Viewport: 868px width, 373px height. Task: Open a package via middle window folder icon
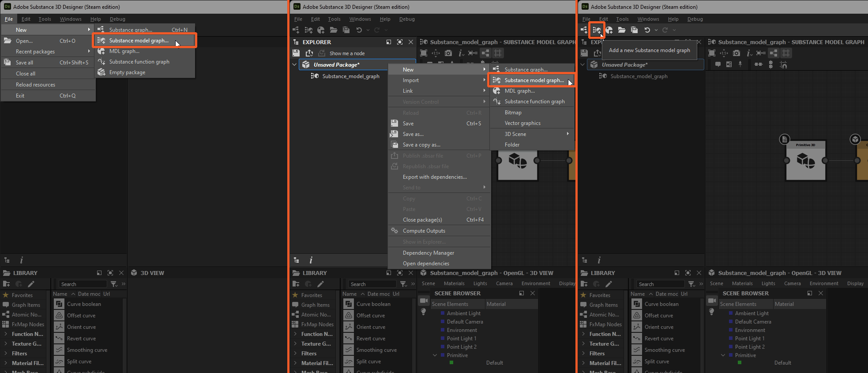pyautogui.click(x=334, y=30)
